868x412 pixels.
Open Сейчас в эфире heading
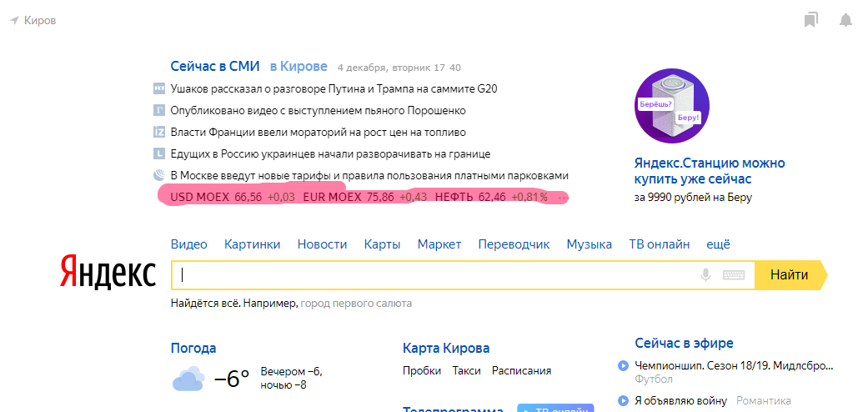pos(685,344)
